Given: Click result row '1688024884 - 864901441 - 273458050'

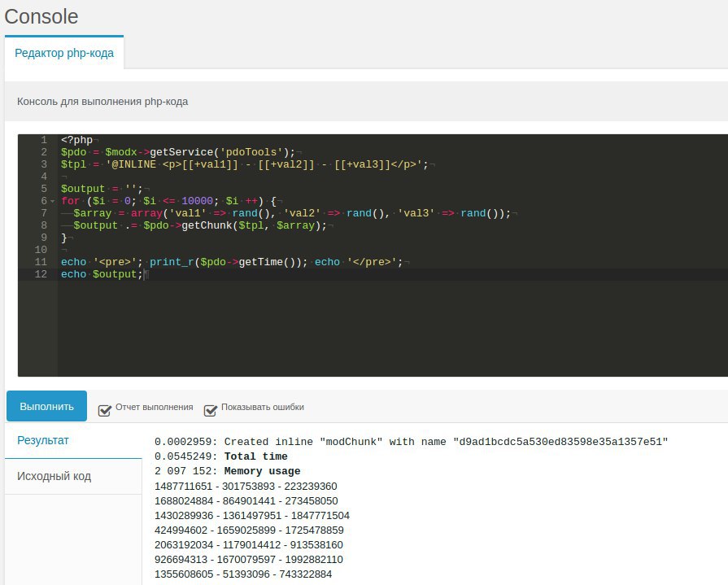Looking at the screenshot, I should pos(246,501).
